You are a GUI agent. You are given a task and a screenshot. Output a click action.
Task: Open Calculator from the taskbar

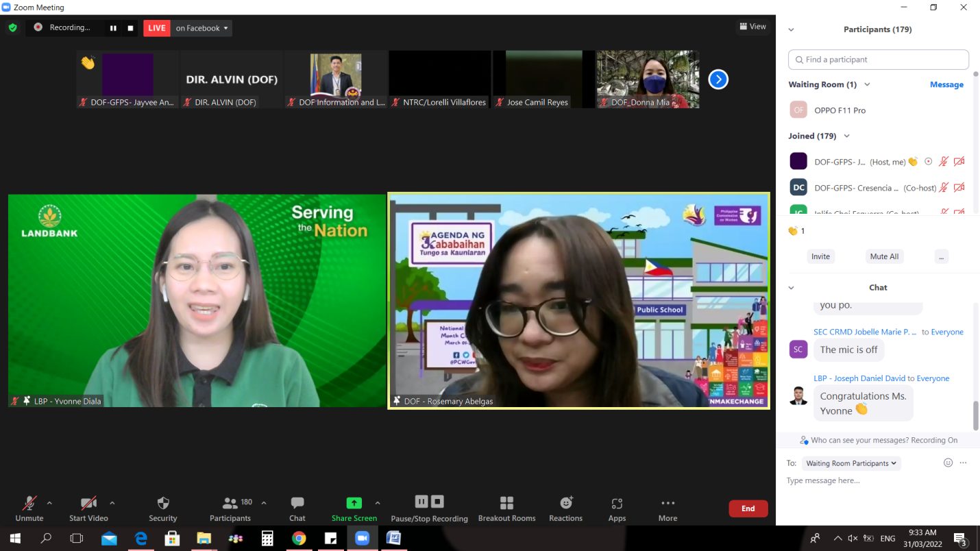(267, 538)
